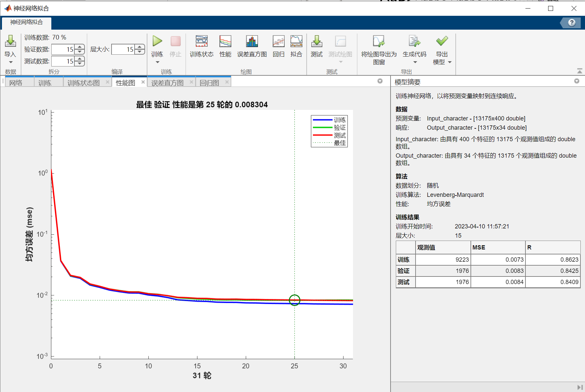
Task: Click the Training observations cell 9223
Action: point(443,260)
